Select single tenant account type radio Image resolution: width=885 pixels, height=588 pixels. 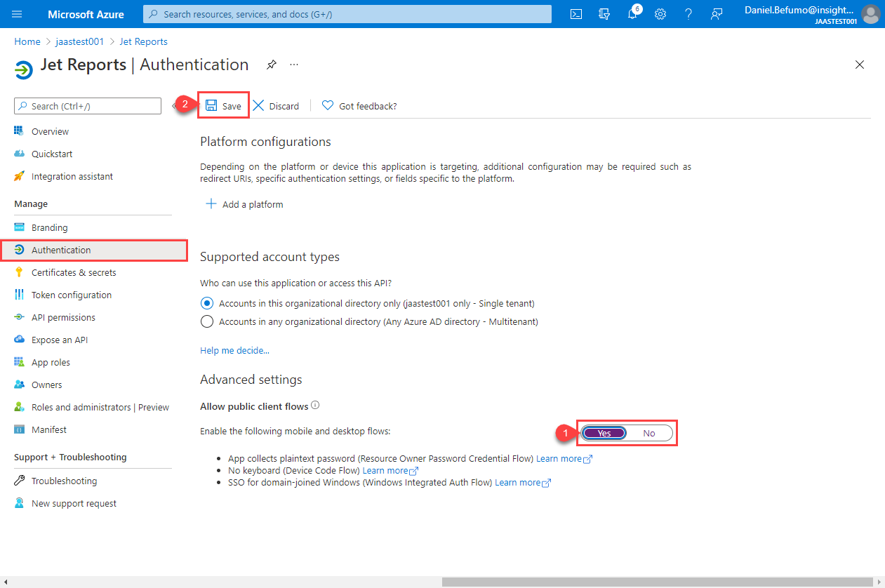click(206, 303)
